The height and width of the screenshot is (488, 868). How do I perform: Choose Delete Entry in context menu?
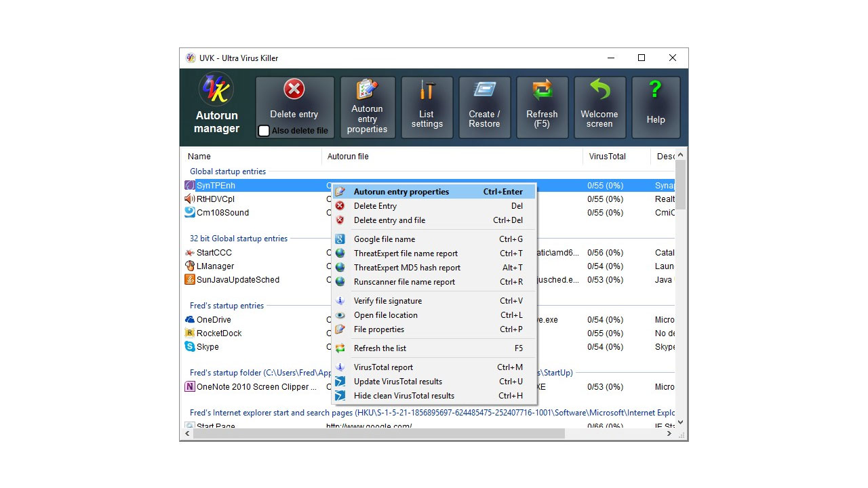pyautogui.click(x=434, y=206)
